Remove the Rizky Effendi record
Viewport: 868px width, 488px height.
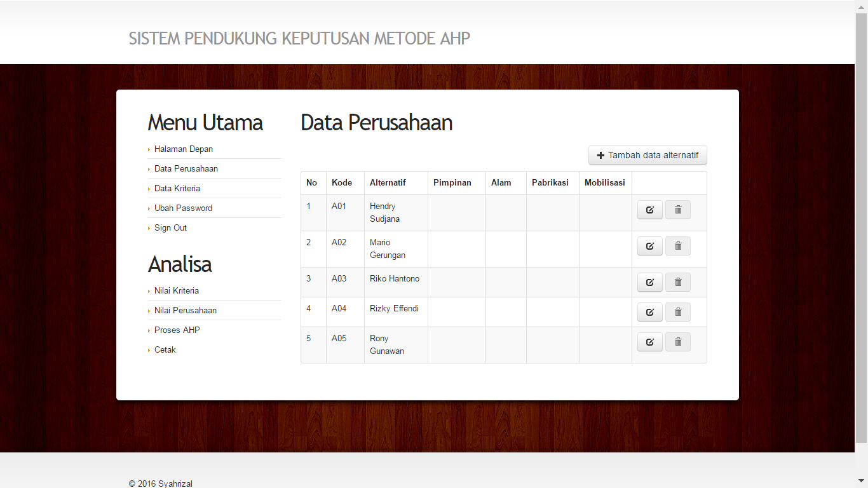tap(677, 312)
